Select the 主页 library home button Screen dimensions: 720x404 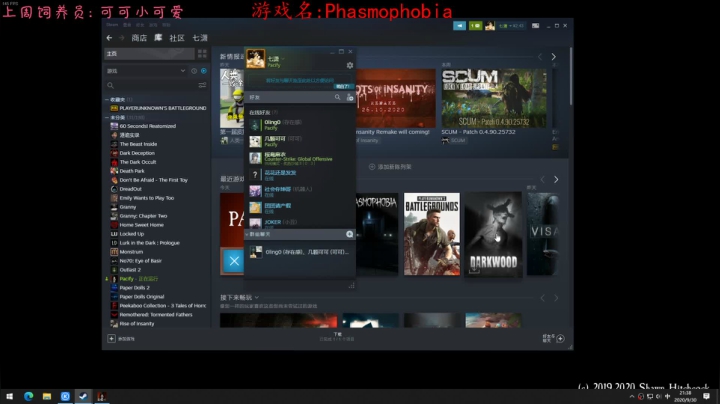tap(149, 54)
